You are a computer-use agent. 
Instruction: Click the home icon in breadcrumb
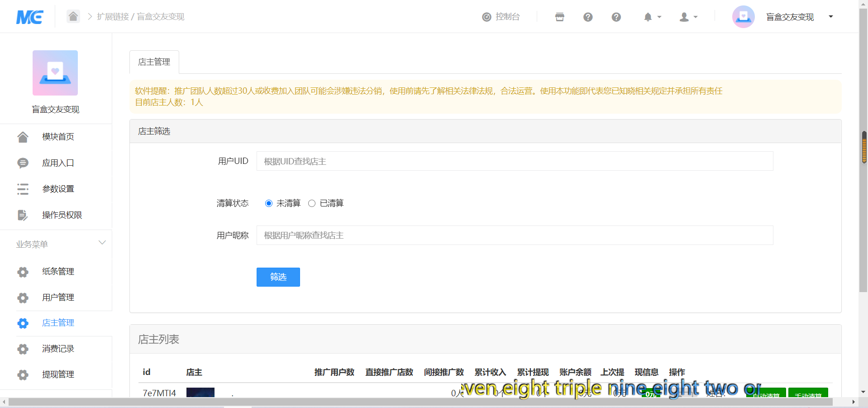[x=73, y=17]
